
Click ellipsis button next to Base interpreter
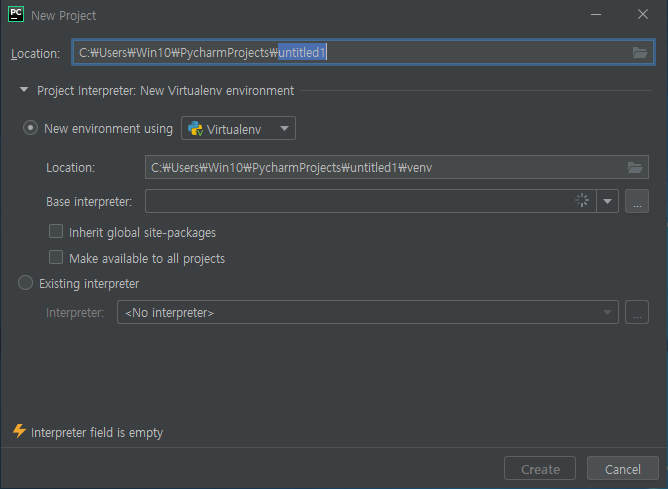(637, 201)
